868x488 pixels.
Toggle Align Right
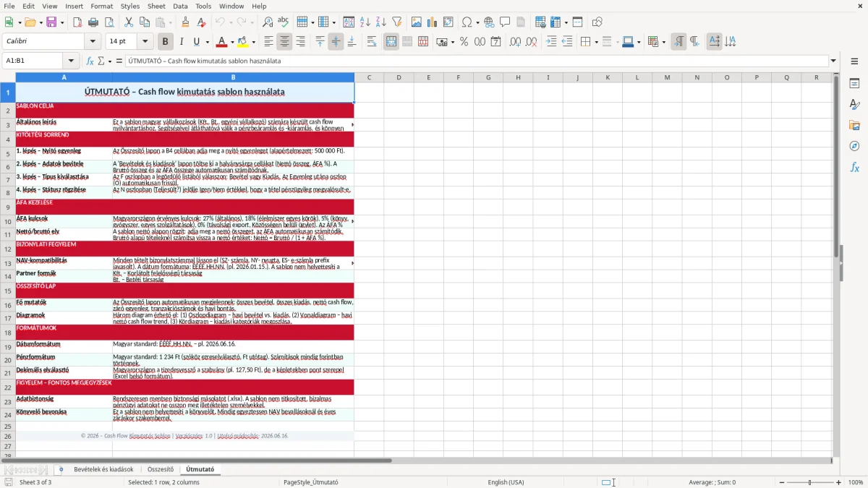pyautogui.click(x=300, y=42)
